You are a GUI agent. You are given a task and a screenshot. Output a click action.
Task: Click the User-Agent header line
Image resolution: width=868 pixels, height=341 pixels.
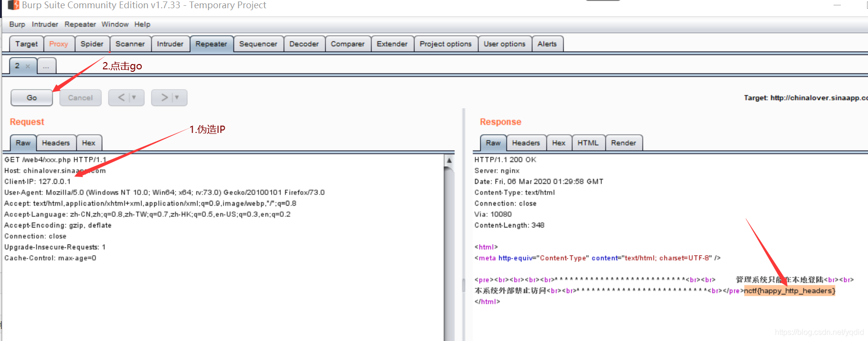pos(164,193)
